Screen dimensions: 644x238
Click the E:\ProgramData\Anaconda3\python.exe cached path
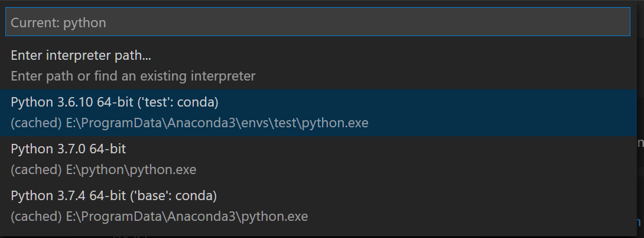[187, 216]
